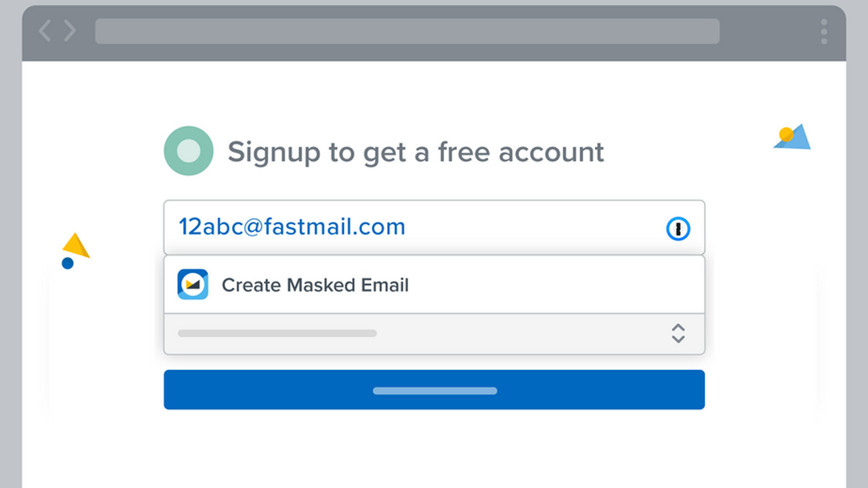The height and width of the screenshot is (488, 868).
Task: Click the Create Masked Email label text
Action: click(x=315, y=285)
